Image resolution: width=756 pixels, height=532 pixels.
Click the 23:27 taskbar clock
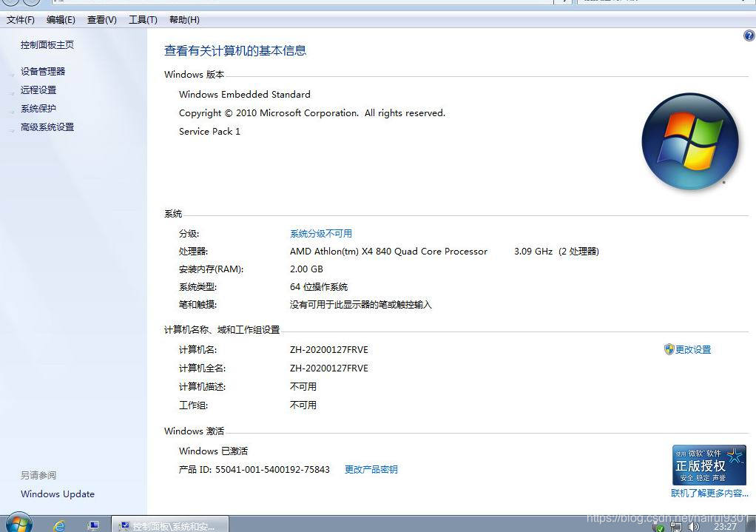pos(725,527)
